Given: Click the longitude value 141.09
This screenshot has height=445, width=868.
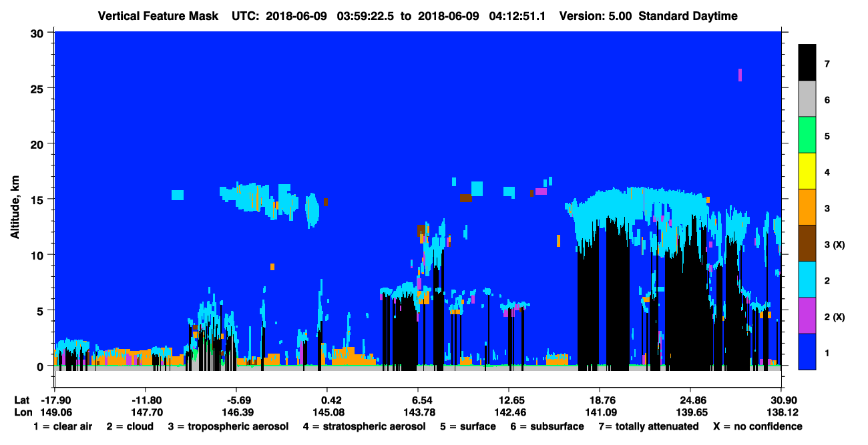Looking at the screenshot, I should pos(600,412).
